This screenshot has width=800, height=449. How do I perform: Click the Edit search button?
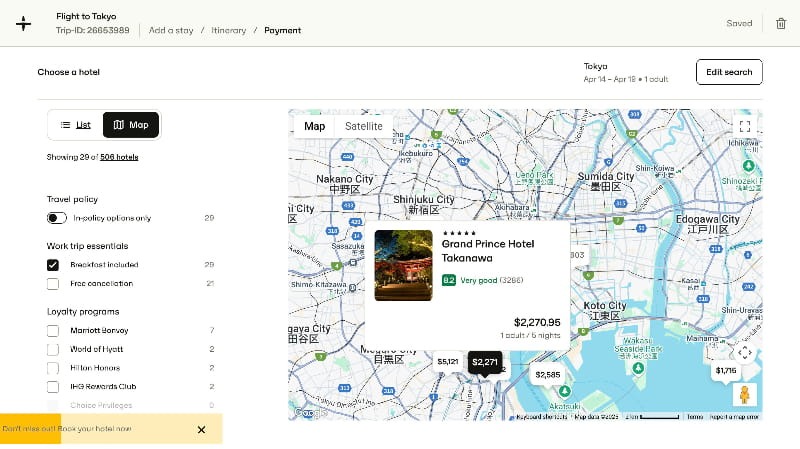(729, 72)
